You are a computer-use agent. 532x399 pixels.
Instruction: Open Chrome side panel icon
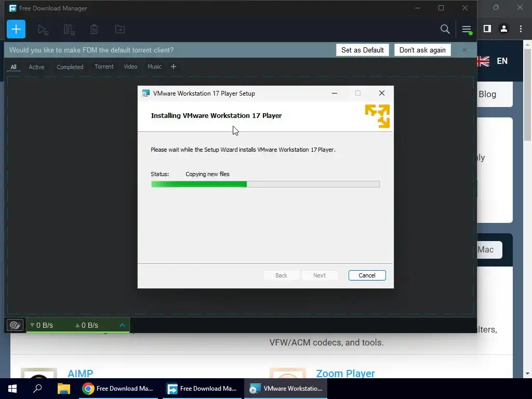coord(487,29)
